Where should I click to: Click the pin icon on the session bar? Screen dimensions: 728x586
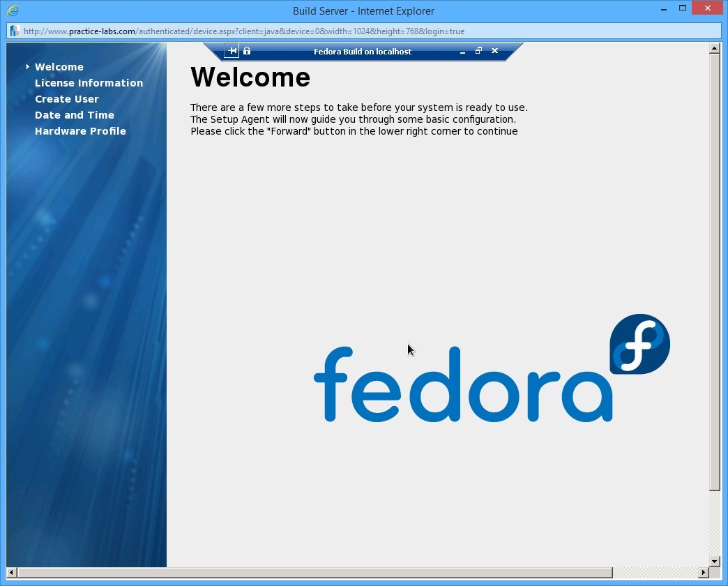[x=232, y=51]
